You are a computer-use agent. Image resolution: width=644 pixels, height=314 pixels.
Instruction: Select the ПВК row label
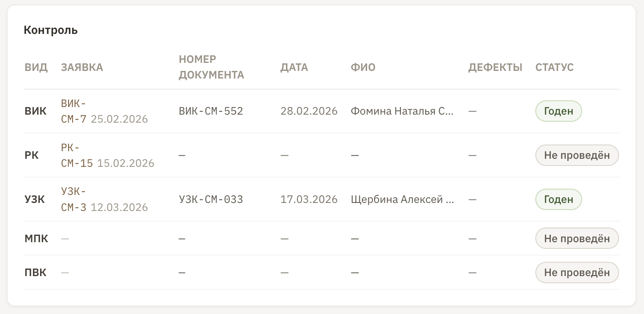click(x=36, y=273)
